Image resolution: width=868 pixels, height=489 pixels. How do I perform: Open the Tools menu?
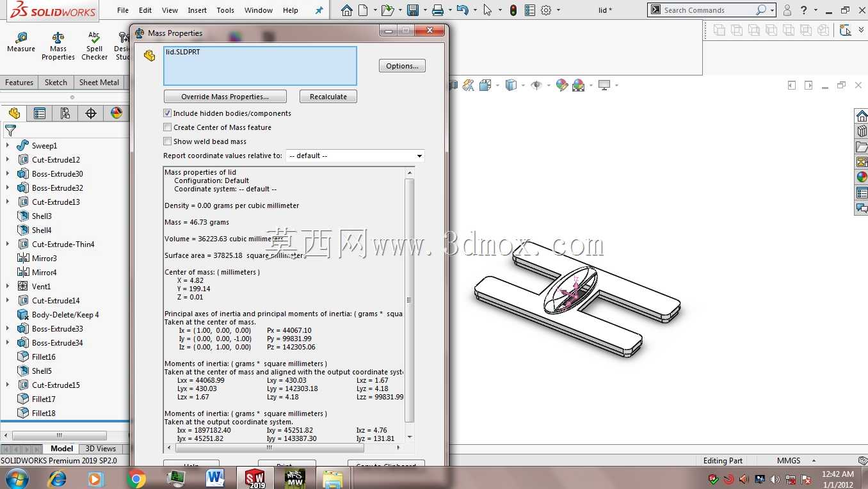225,10
